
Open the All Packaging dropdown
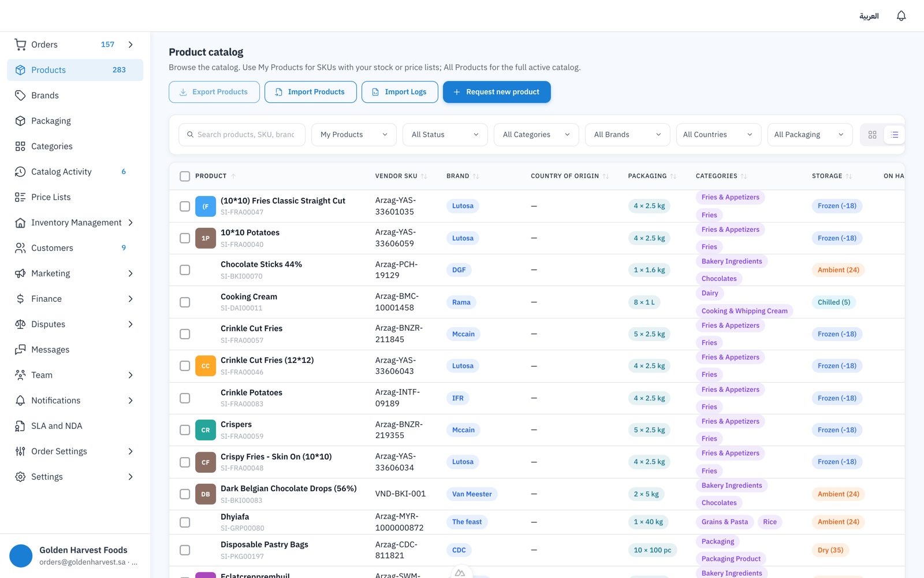click(810, 135)
